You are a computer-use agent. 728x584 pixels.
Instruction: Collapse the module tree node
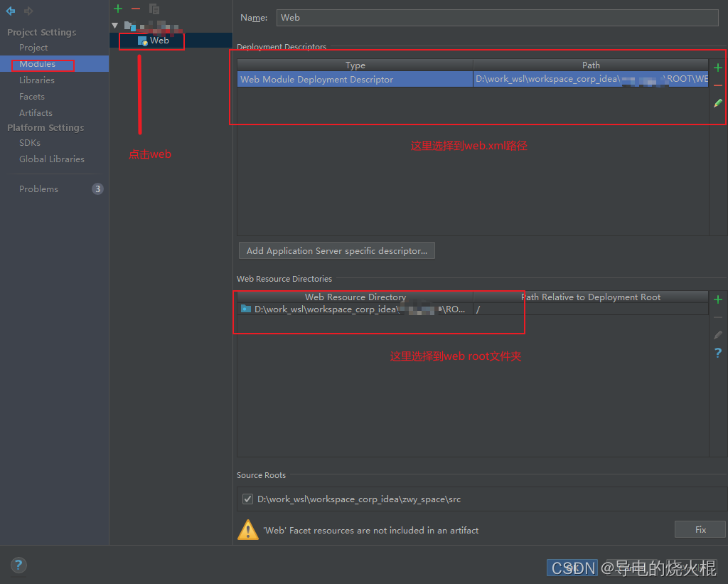(x=114, y=26)
